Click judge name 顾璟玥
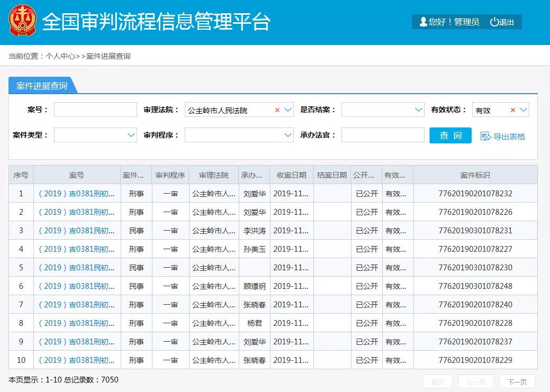This screenshot has height=392, width=550. 255,286
